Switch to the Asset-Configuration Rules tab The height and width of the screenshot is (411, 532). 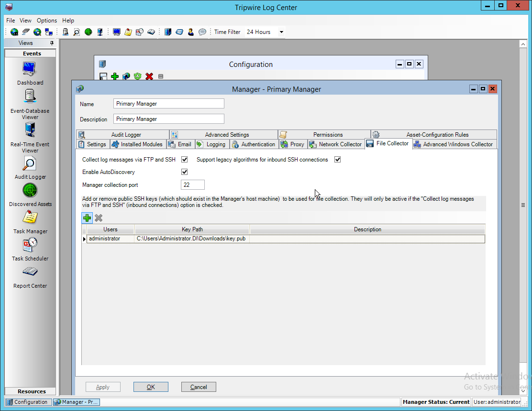(434, 134)
